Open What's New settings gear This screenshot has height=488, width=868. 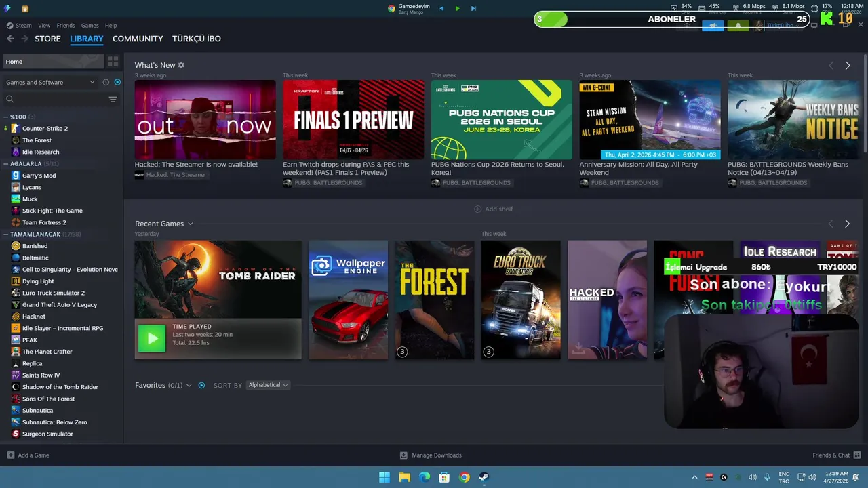(x=181, y=65)
